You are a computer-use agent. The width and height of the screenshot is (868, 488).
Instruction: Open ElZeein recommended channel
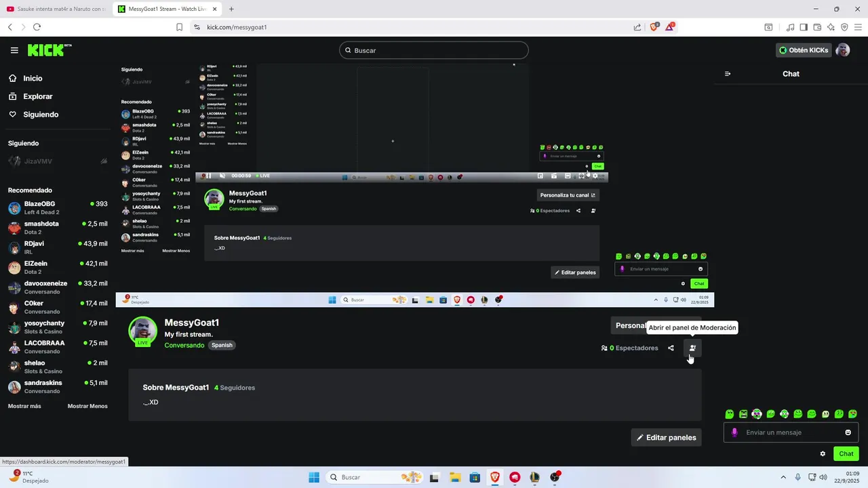point(58,267)
